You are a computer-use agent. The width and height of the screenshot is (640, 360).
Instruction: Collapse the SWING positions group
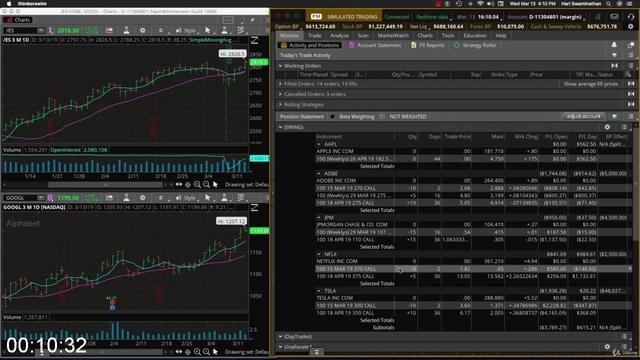coord(280,127)
